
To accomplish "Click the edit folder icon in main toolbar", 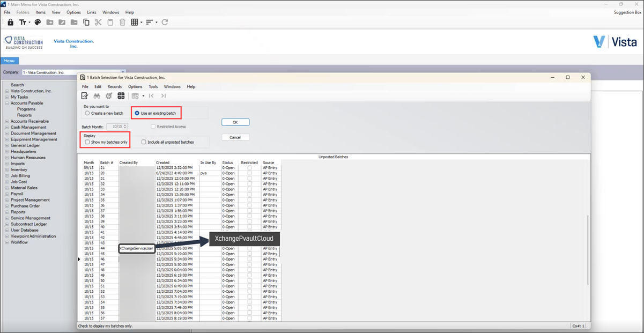I will (x=62, y=22).
